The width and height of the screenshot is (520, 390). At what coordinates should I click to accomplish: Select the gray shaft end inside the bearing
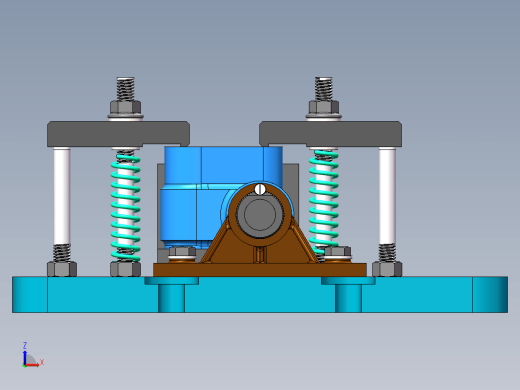point(260,214)
